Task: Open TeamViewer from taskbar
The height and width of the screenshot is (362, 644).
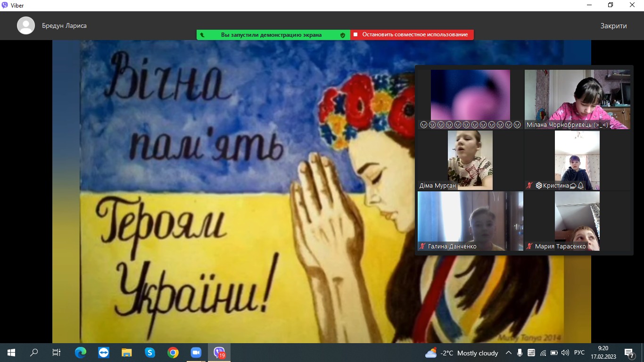Action: (x=103, y=353)
